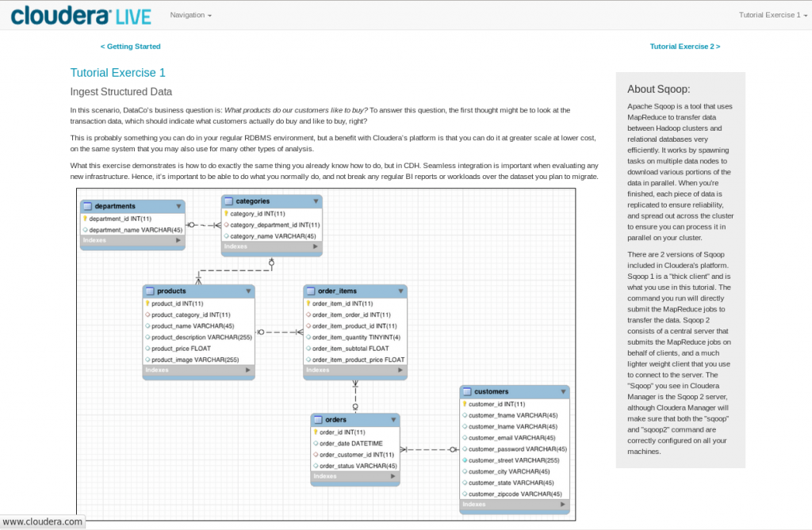The height and width of the screenshot is (530, 812).
Task: Click the order_item_id primary key icon
Action: pyautogui.click(x=308, y=303)
